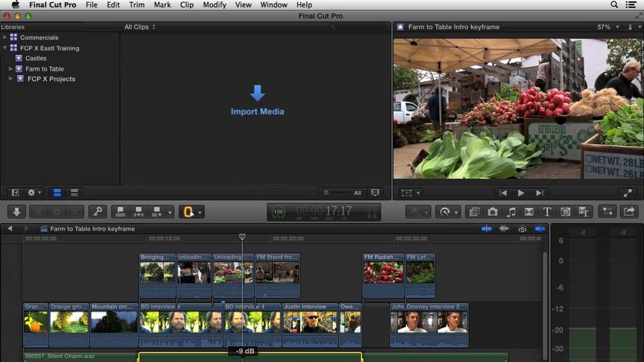Open the Trim menu
The width and height of the screenshot is (644, 362).
point(136,5)
